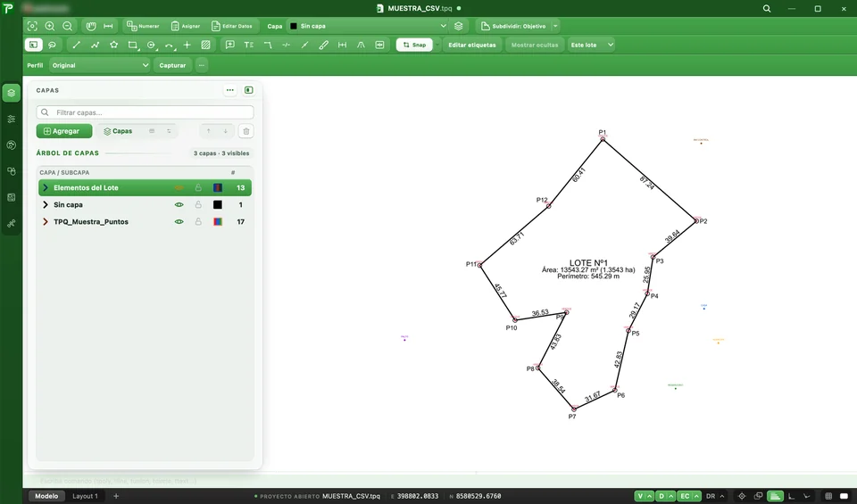Select the add annotation comment tool
The height and width of the screenshot is (504, 857).
[x=230, y=45]
